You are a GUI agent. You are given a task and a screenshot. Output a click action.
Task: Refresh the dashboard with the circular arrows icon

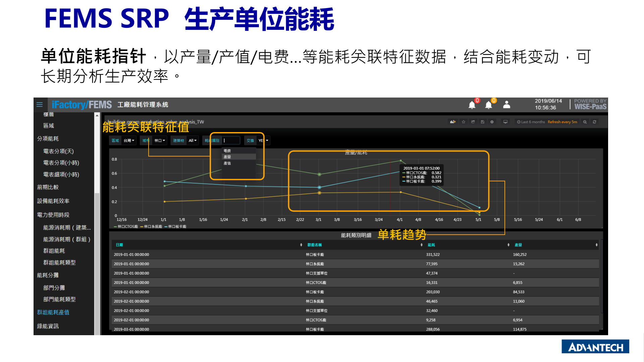[x=594, y=122]
